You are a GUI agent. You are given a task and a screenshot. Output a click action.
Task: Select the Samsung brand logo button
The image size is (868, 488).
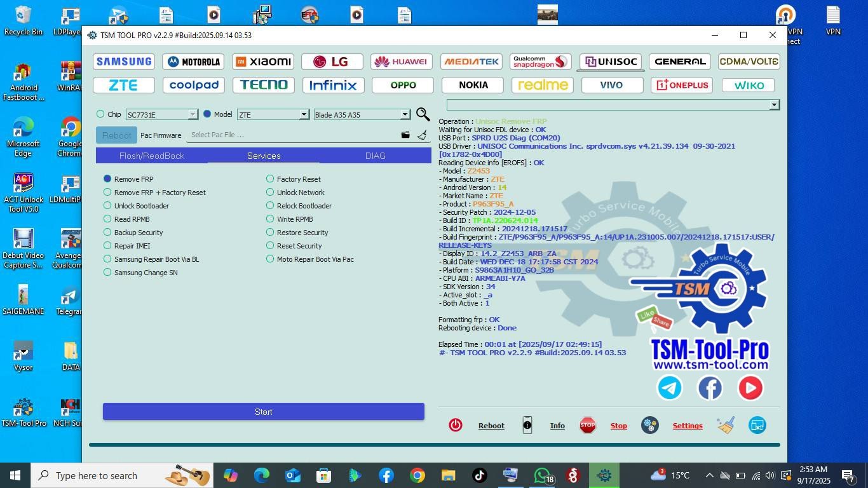pos(124,62)
